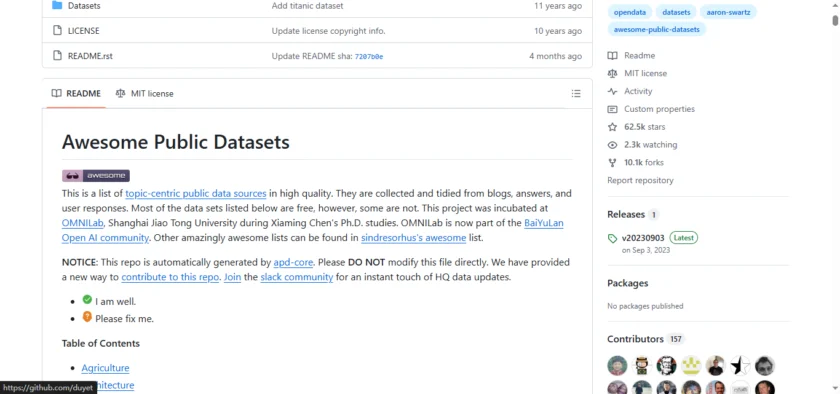Viewport: 840px width, 394px height.
Task: Open the Datasets folder
Action: (84, 6)
